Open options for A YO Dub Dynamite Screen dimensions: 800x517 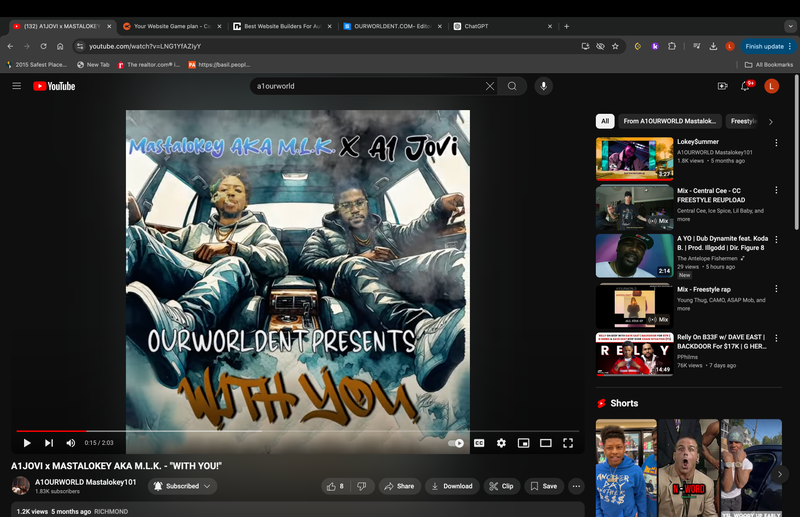776,239
